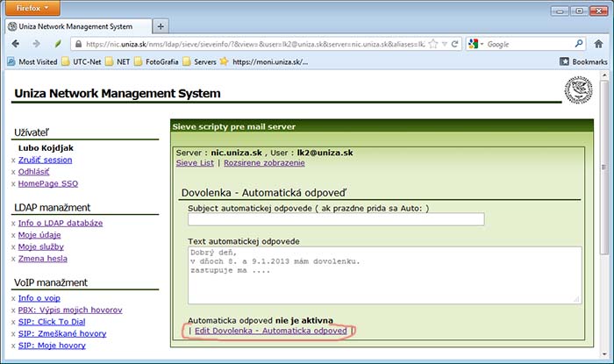
Task: Click the Zrušiť session link
Action: click(45, 160)
